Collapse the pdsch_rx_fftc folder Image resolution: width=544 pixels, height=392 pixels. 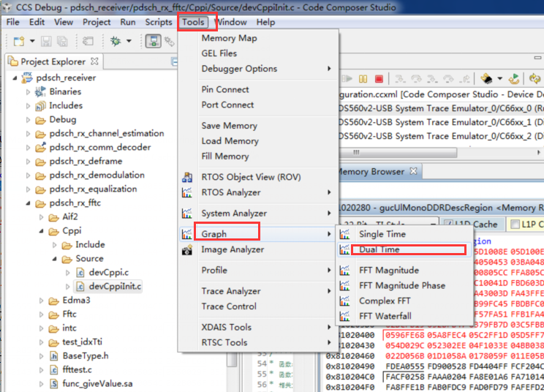[28, 203]
